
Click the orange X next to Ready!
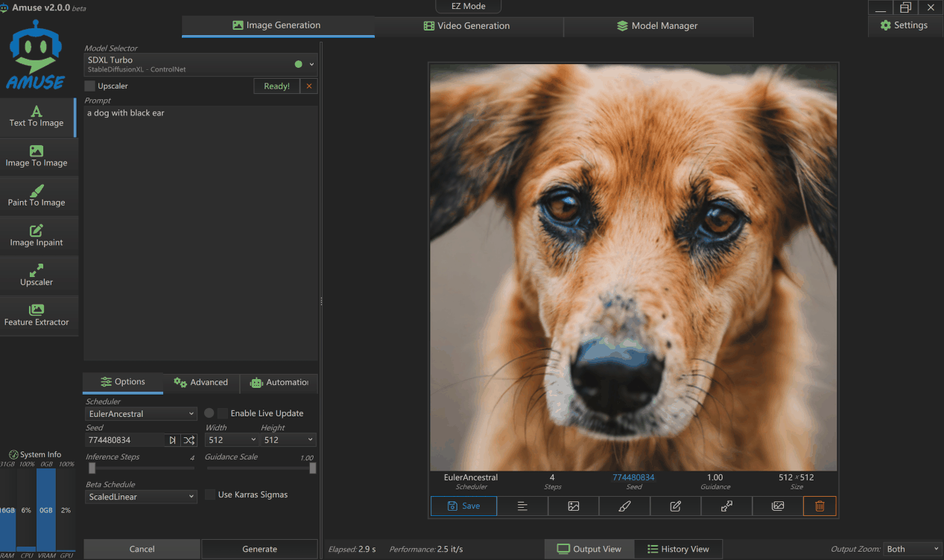[x=309, y=86]
